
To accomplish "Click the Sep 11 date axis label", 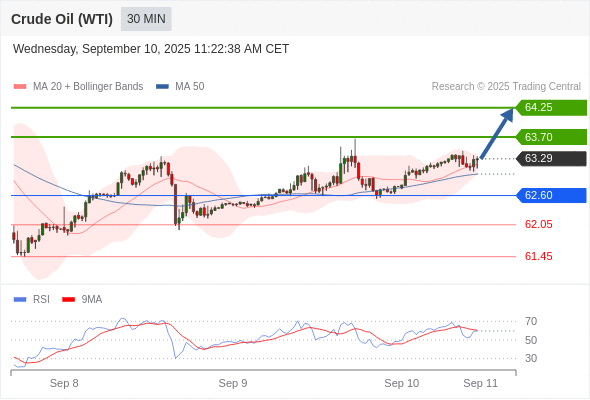I will click(481, 383).
